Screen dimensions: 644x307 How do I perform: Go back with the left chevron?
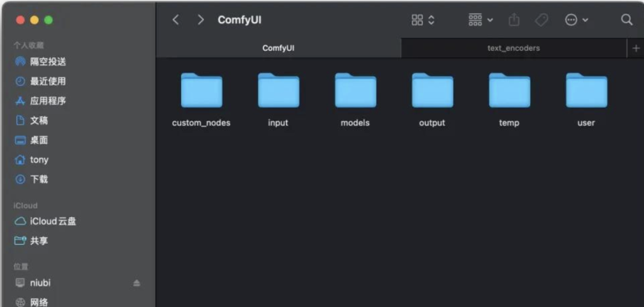coord(175,20)
